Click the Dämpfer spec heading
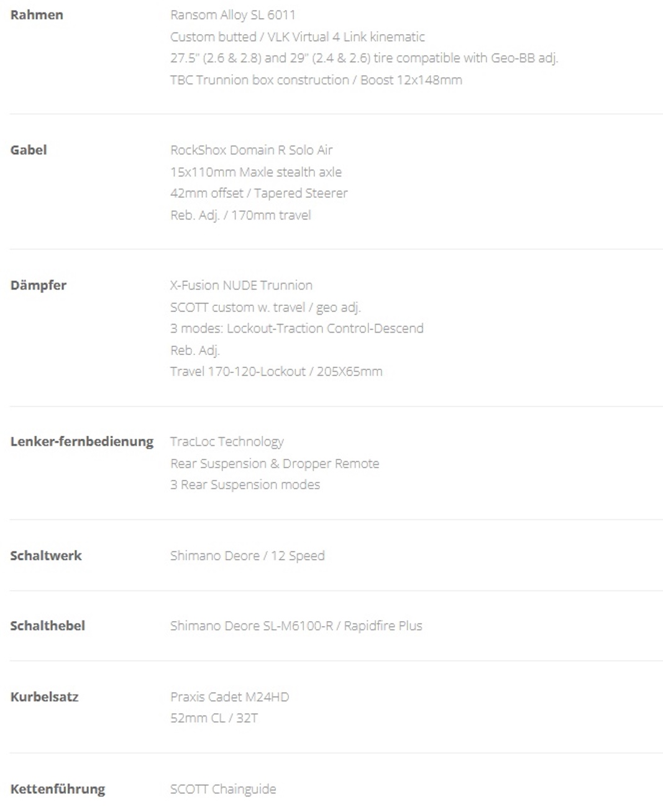Viewport: 663px width, 812px height. tap(39, 285)
